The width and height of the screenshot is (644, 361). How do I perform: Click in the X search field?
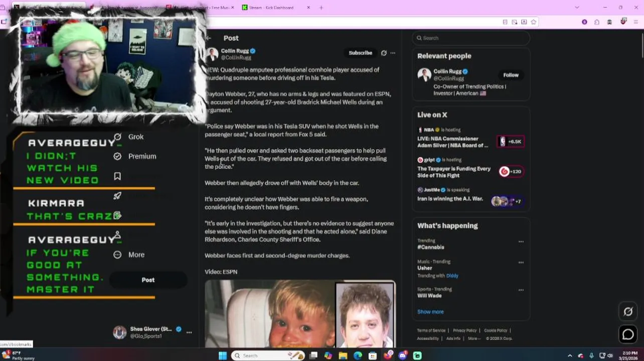point(471,38)
